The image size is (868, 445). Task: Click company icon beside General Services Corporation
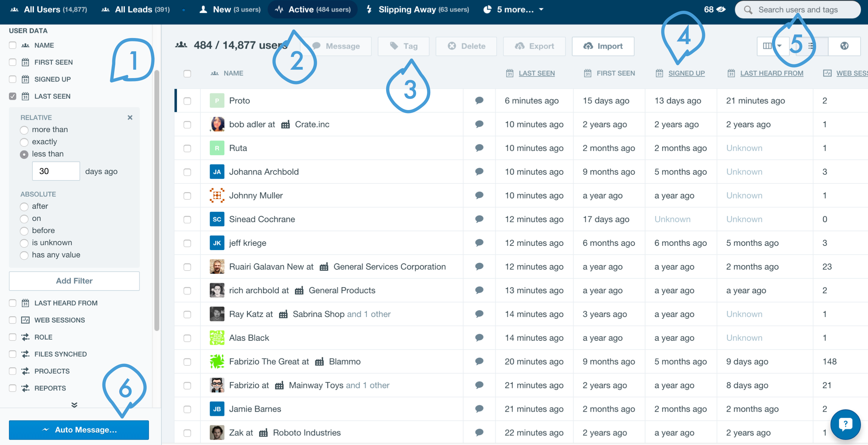click(x=324, y=267)
